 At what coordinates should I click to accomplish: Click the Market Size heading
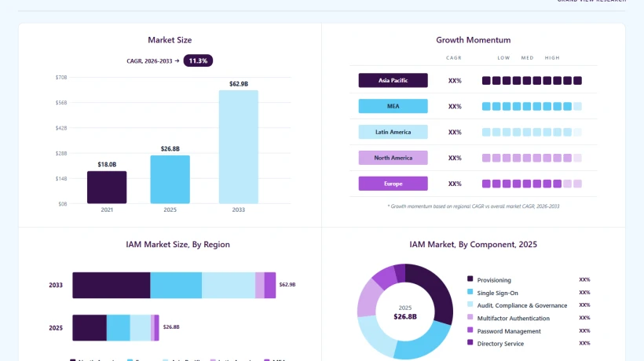tap(170, 40)
